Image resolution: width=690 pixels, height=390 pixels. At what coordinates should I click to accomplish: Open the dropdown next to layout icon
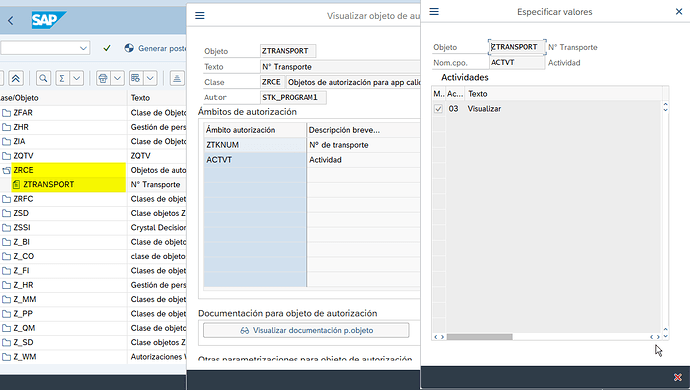click(150, 78)
